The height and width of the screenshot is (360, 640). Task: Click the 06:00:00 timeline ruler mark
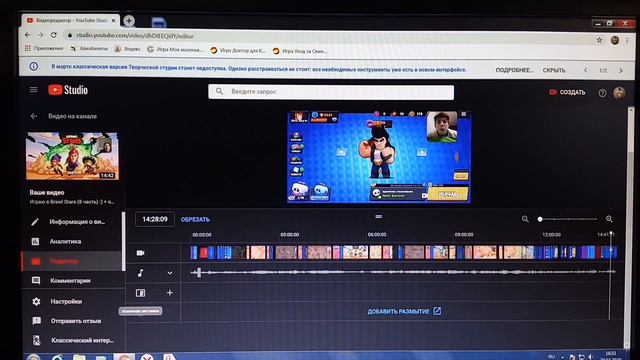click(377, 235)
